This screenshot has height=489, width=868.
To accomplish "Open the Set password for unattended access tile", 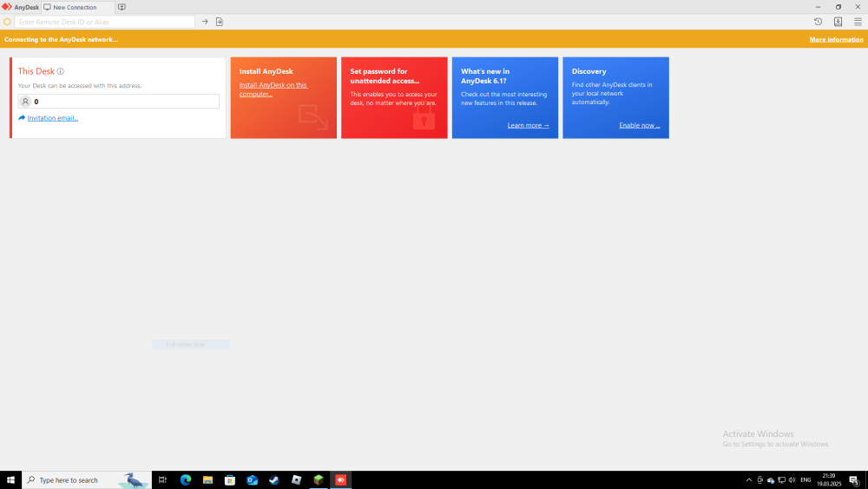I will click(x=394, y=97).
